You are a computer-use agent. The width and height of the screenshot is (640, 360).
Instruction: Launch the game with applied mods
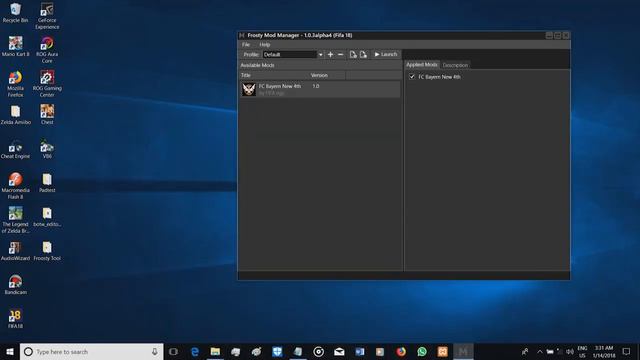386,54
